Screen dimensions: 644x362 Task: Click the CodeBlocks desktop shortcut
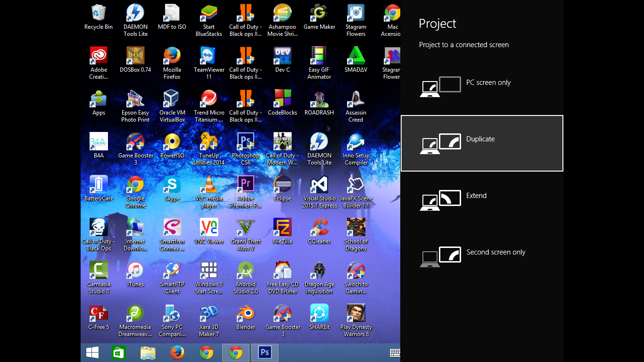tap(282, 103)
